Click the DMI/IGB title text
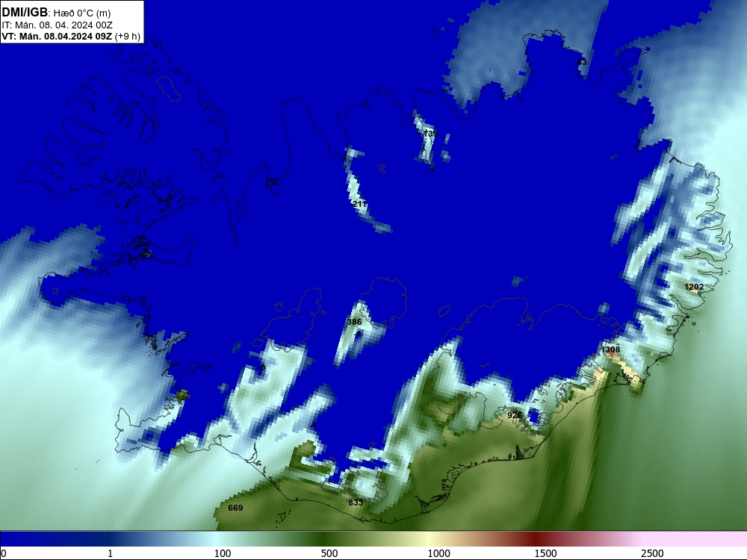 point(25,13)
